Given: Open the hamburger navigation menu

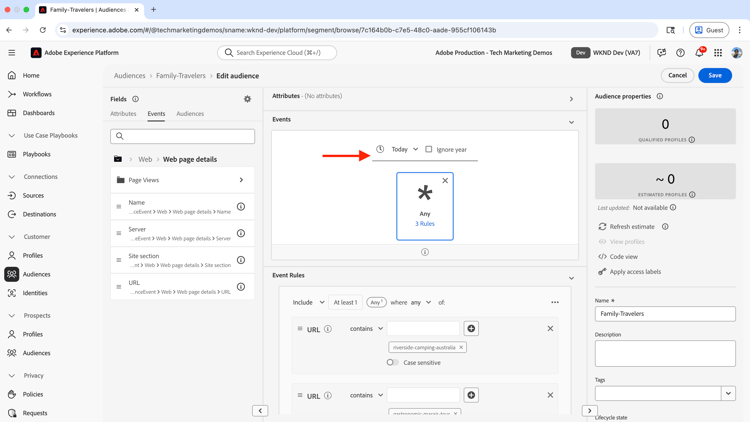Looking at the screenshot, I should pyautogui.click(x=11, y=53).
